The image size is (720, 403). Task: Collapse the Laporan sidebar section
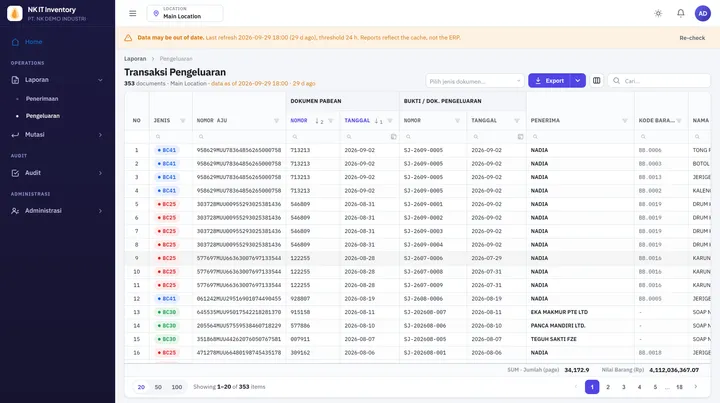point(57,80)
